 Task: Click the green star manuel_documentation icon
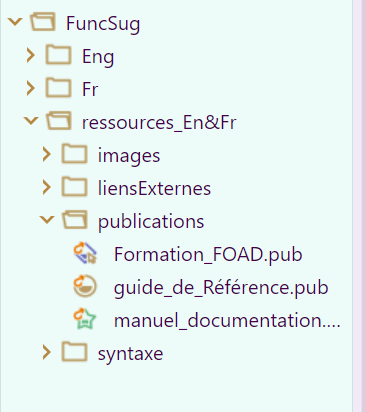pos(85,319)
